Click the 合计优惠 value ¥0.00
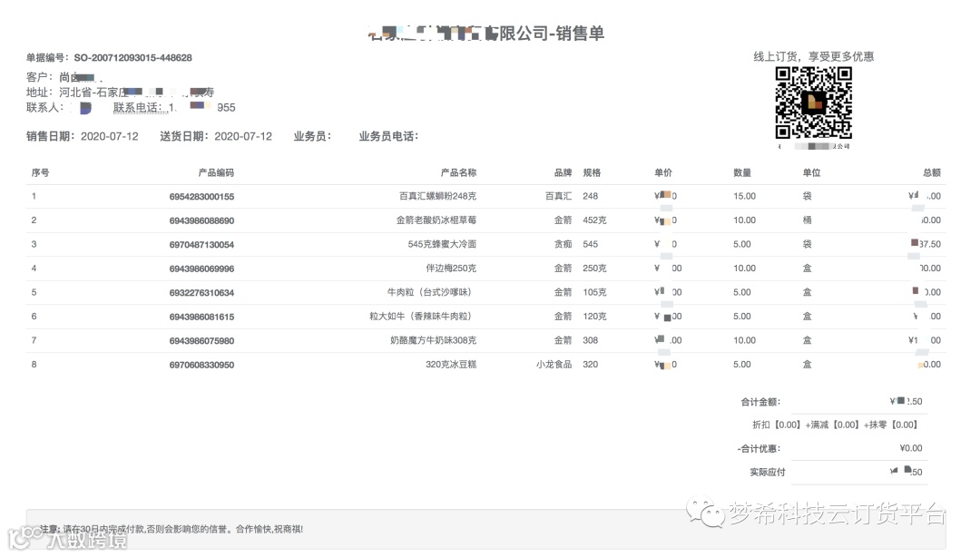Viewport: 980px width, 557px height. (x=911, y=448)
